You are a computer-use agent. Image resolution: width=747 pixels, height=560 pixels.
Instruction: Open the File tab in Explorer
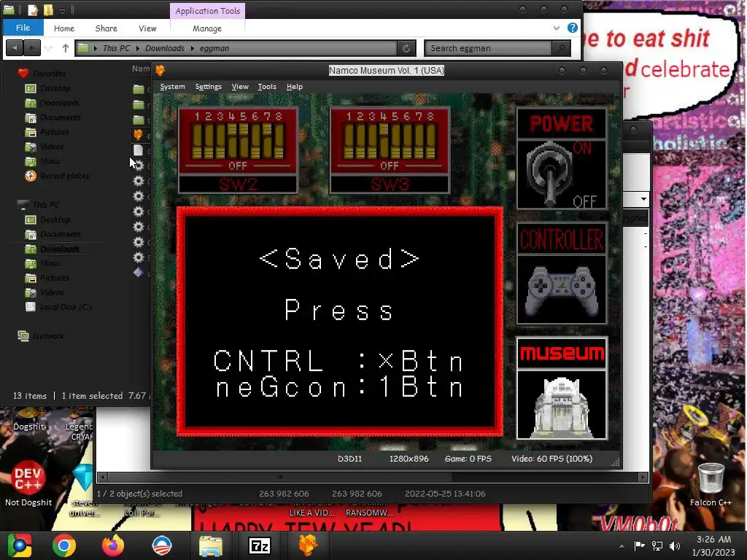[23, 28]
